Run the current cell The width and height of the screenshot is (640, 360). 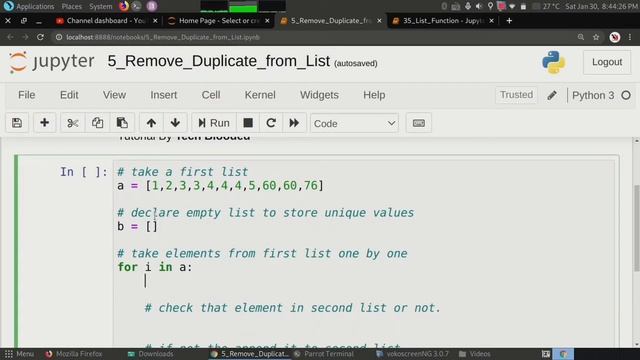pos(214,123)
